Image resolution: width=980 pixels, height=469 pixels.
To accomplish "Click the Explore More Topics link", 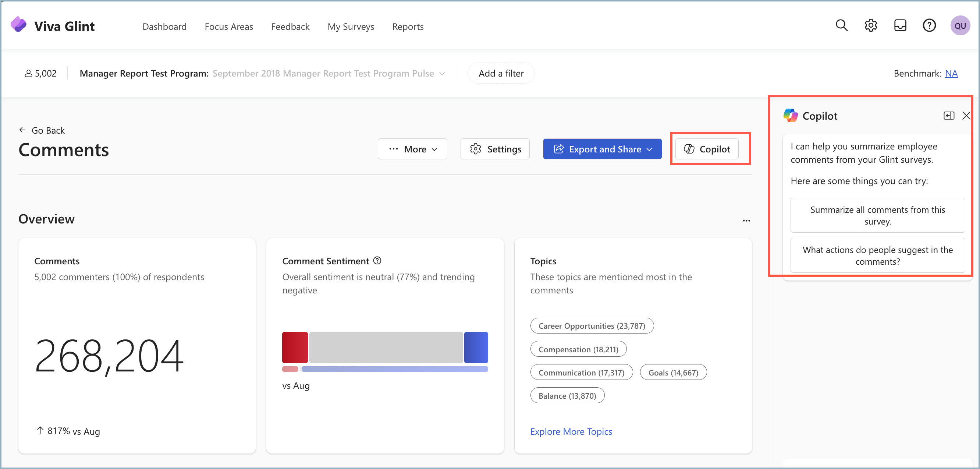I will pos(571,431).
